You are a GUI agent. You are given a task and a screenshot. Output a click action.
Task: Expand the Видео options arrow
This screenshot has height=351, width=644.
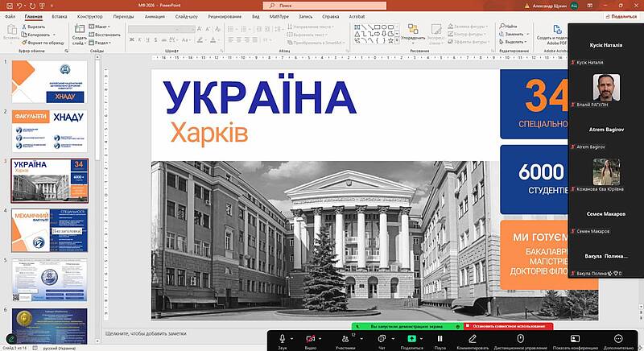click(x=323, y=337)
